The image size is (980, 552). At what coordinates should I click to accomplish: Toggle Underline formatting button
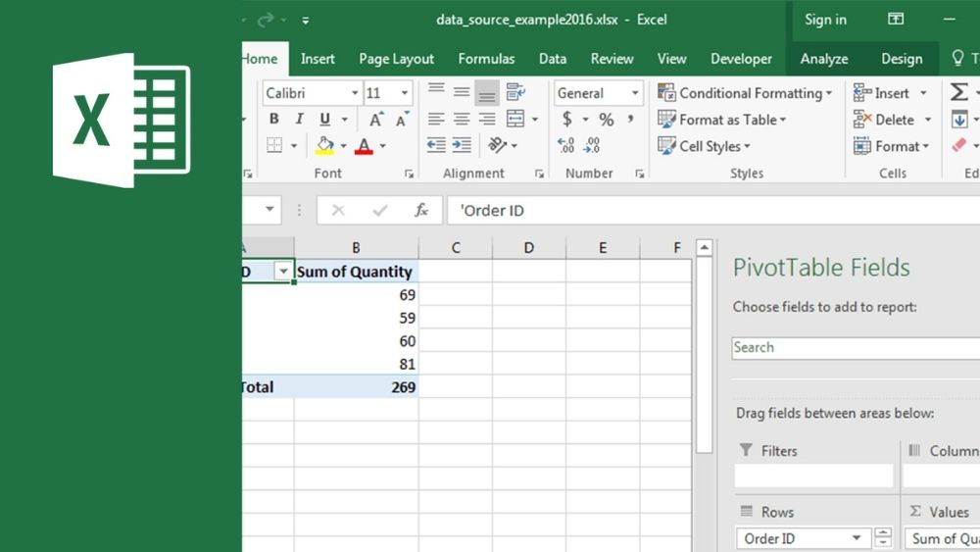pyautogui.click(x=322, y=120)
